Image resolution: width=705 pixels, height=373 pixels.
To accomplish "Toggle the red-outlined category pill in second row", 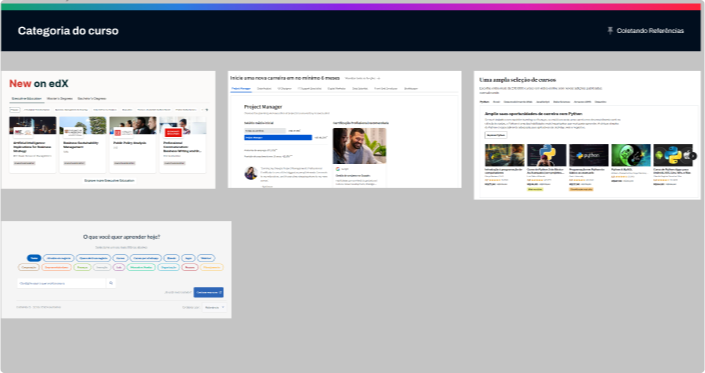I will pos(190,267).
